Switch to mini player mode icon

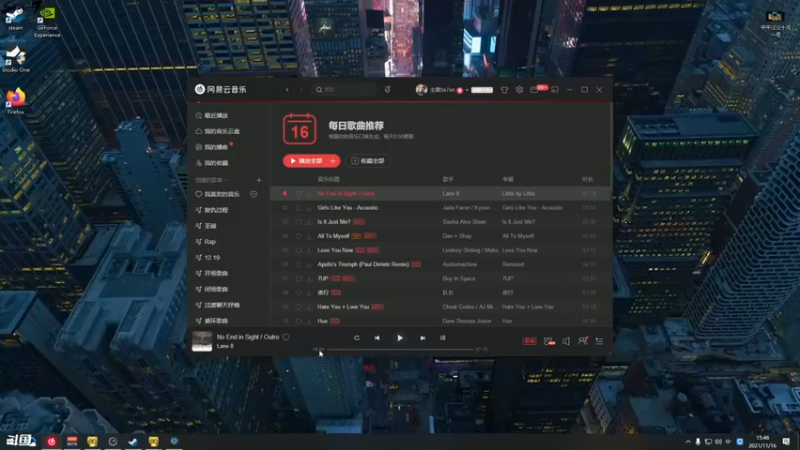[x=555, y=90]
